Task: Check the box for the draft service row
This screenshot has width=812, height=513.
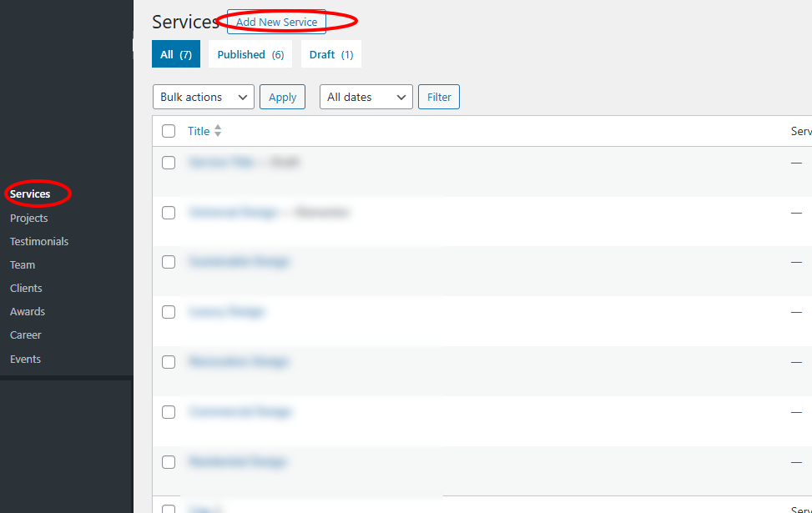Action: [169, 163]
